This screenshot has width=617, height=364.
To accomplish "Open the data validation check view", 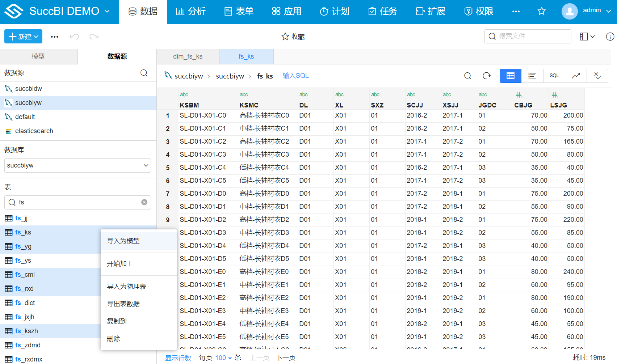I will [x=597, y=76].
